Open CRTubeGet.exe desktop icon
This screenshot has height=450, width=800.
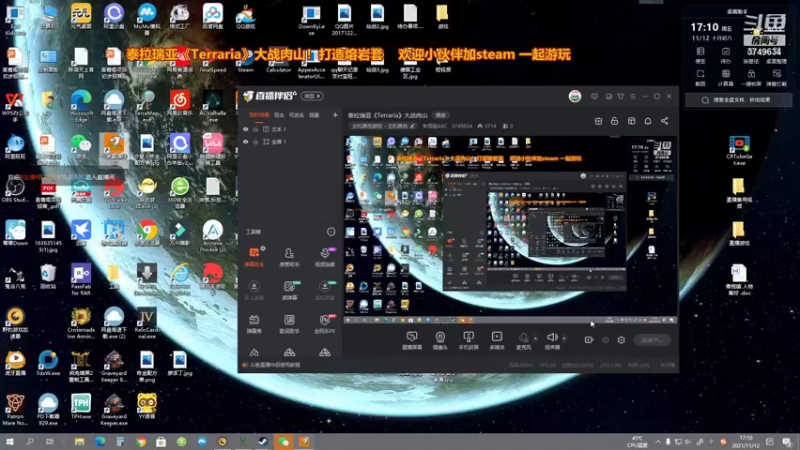click(x=739, y=151)
